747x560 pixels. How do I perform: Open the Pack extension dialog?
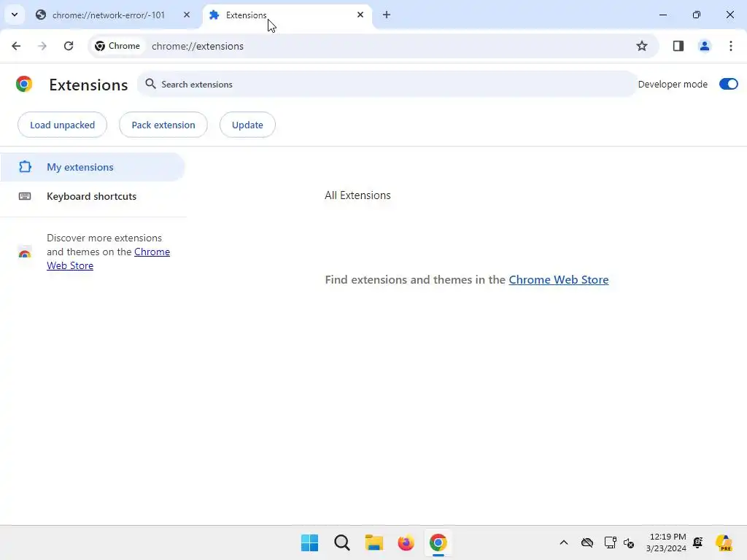(163, 125)
